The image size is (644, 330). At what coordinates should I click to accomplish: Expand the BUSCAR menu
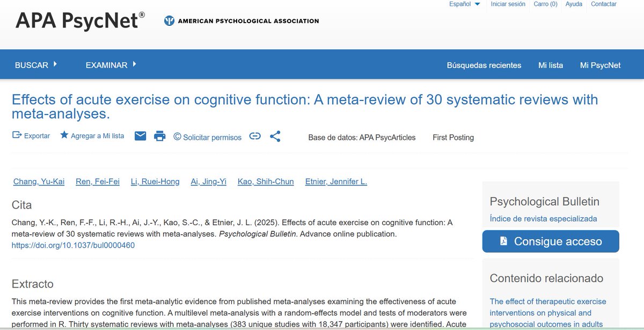tap(36, 65)
